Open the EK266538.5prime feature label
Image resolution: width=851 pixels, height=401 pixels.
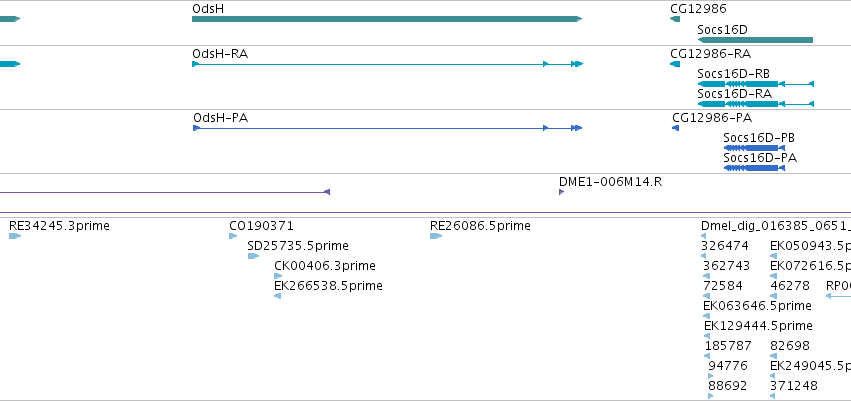pos(328,285)
